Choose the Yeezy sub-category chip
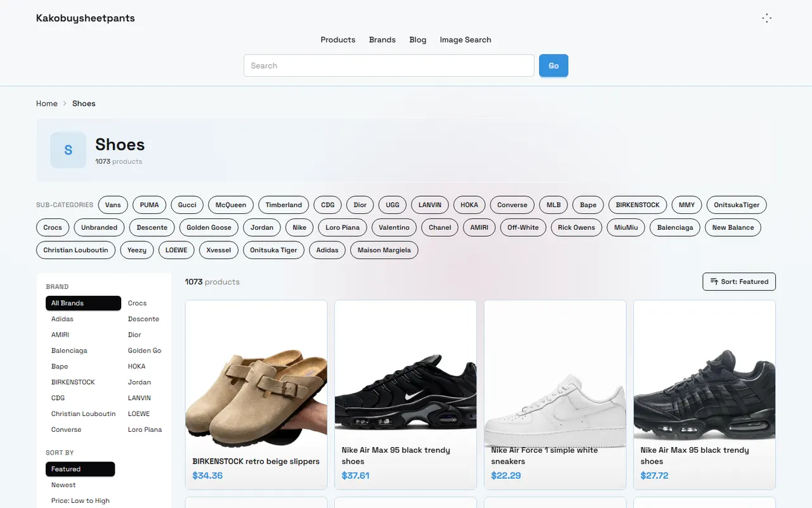This screenshot has height=508, width=812. [x=137, y=250]
